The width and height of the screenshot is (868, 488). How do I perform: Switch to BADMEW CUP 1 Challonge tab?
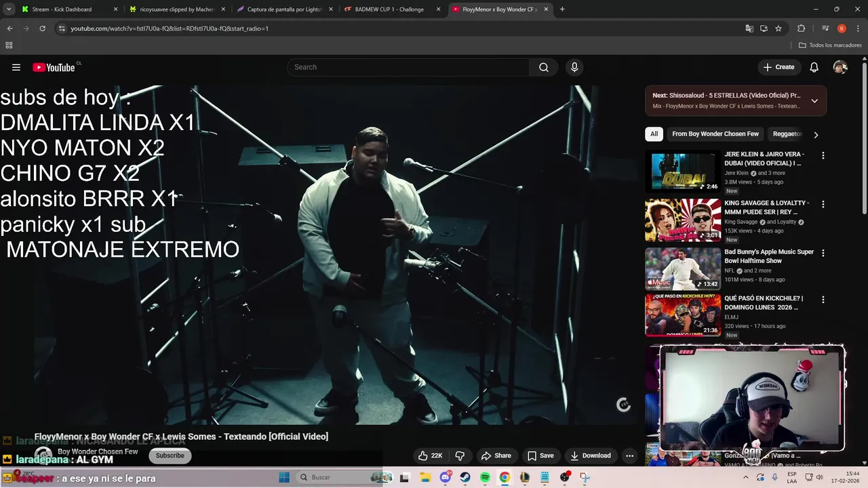tap(392, 9)
